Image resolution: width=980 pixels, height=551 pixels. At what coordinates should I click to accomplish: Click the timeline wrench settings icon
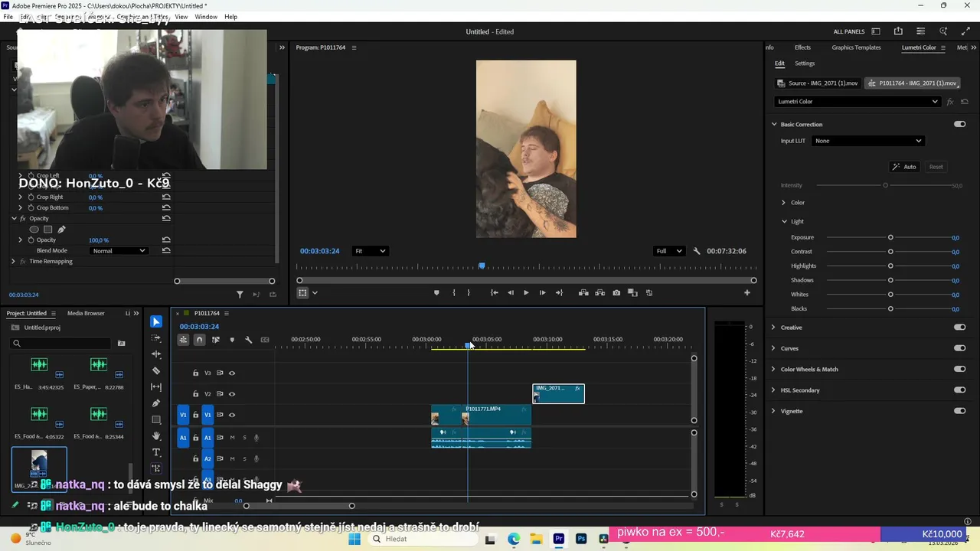(x=248, y=340)
